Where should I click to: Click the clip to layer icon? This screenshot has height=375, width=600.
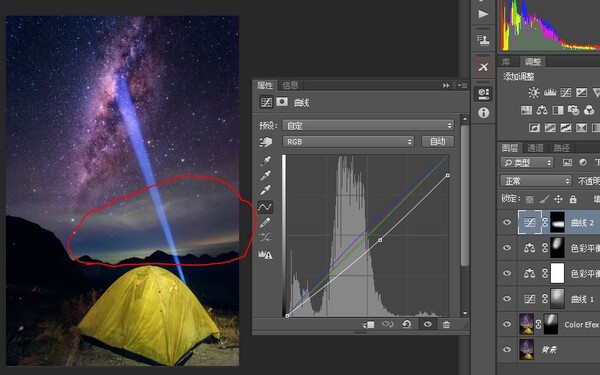click(x=368, y=324)
